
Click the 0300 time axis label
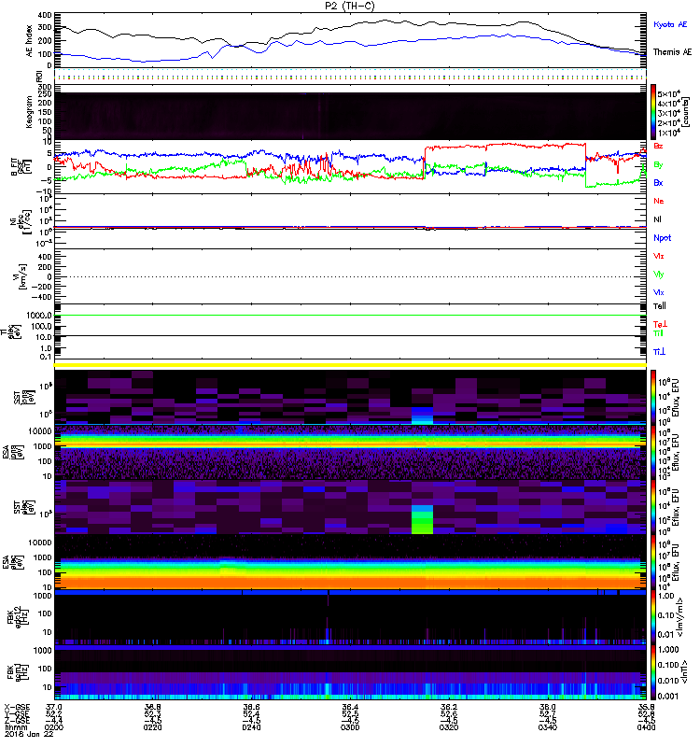click(350, 727)
